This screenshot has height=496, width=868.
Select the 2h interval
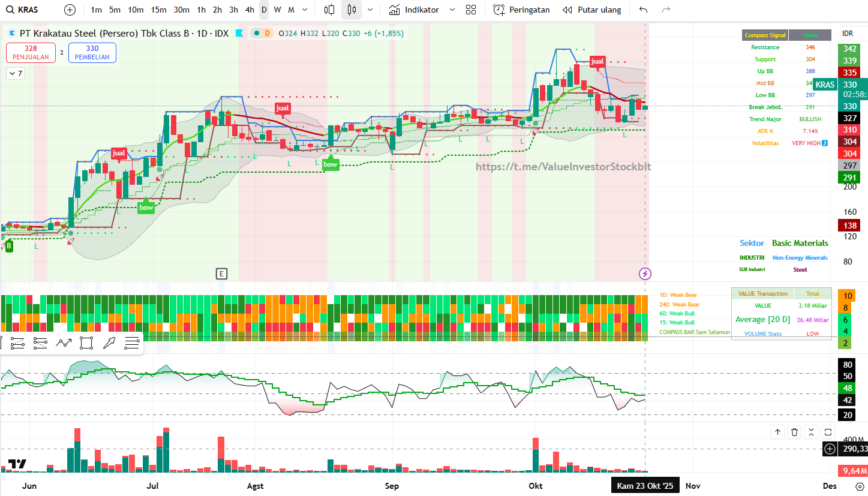[217, 10]
